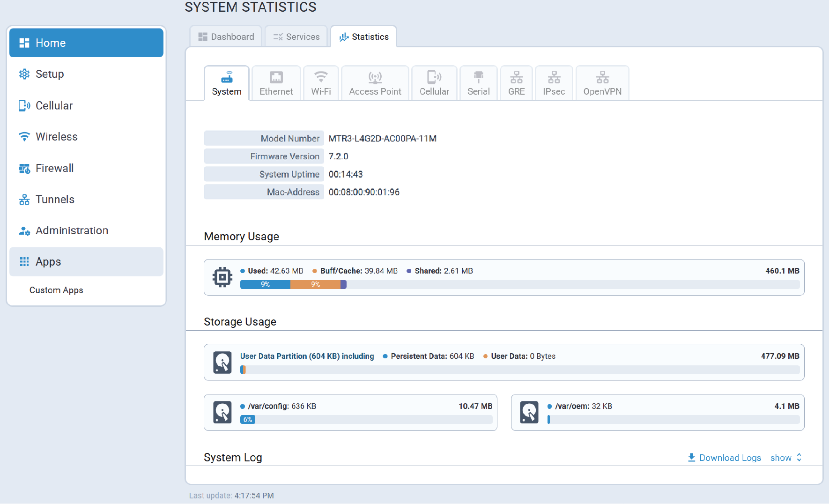Expand the Tunnels sidebar section
Viewport: 829px width, 504px height.
86,200
